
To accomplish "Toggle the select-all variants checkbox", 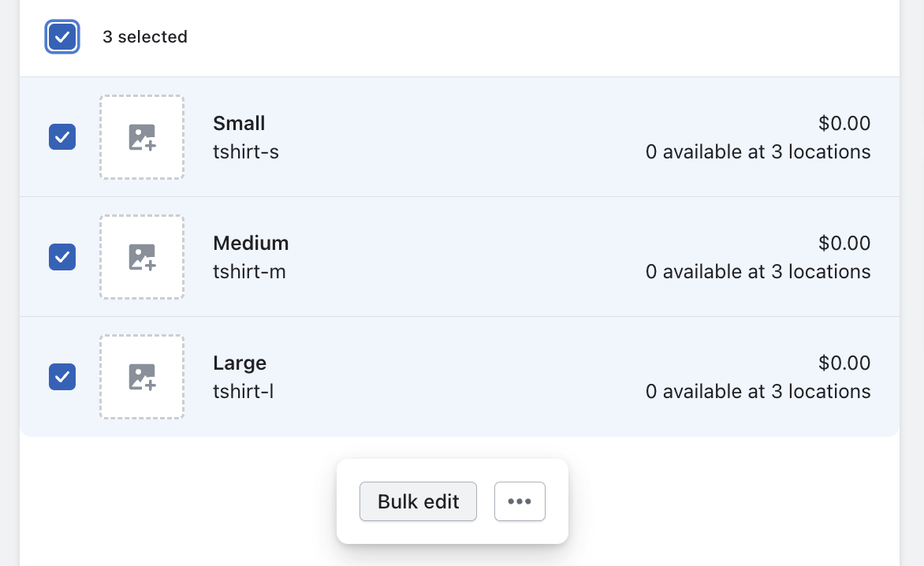I will click(x=62, y=37).
